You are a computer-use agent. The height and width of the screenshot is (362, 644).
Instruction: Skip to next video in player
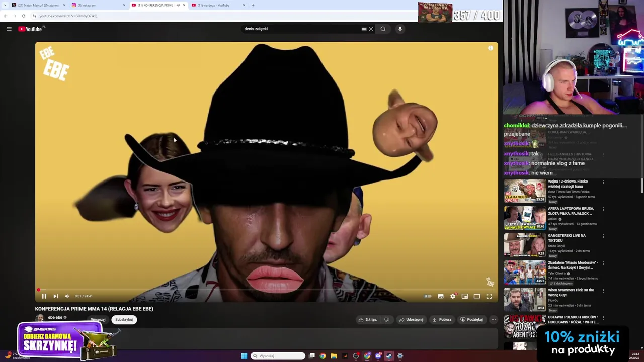(x=55, y=296)
